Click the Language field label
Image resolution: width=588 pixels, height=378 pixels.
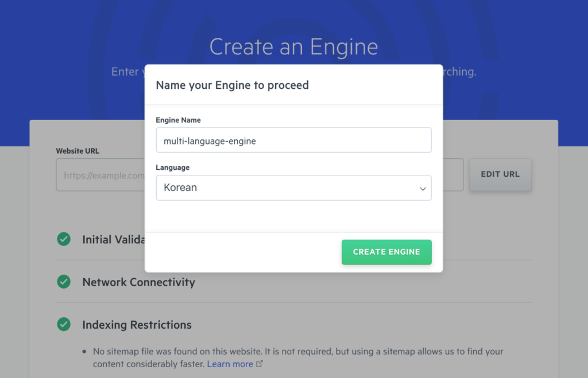(172, 167)
